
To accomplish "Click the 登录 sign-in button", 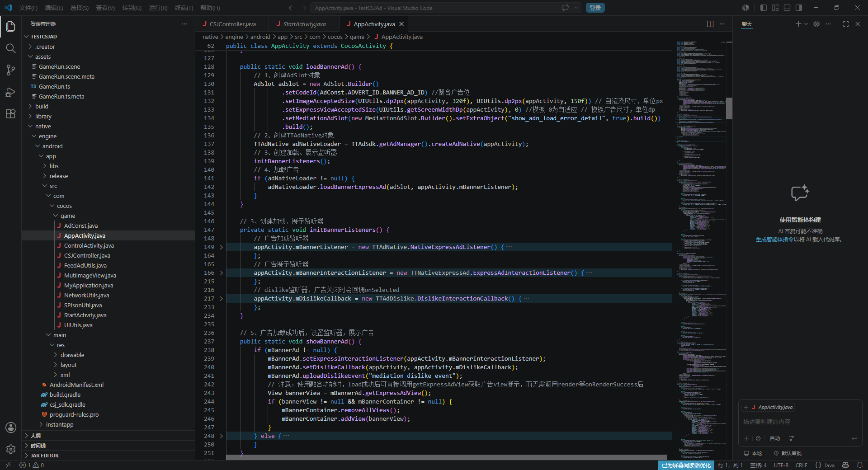I will 595,8.
